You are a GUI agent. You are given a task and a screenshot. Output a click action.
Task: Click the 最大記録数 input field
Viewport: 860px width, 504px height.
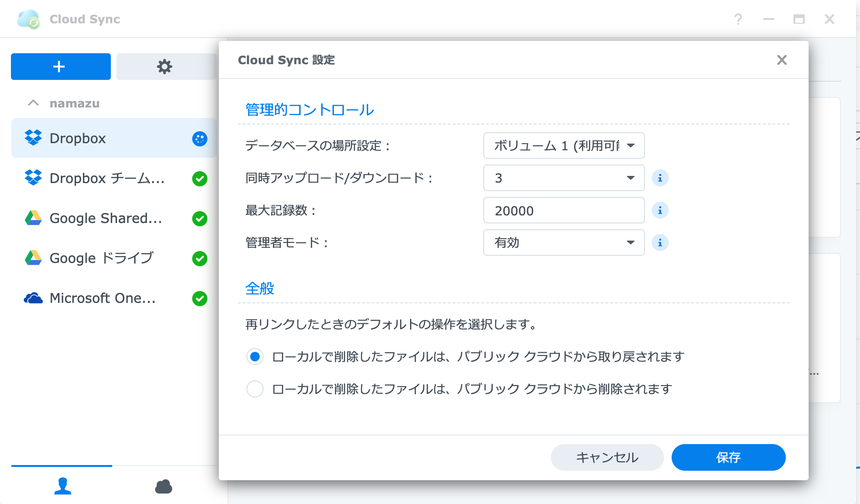(x=564, y=210)
